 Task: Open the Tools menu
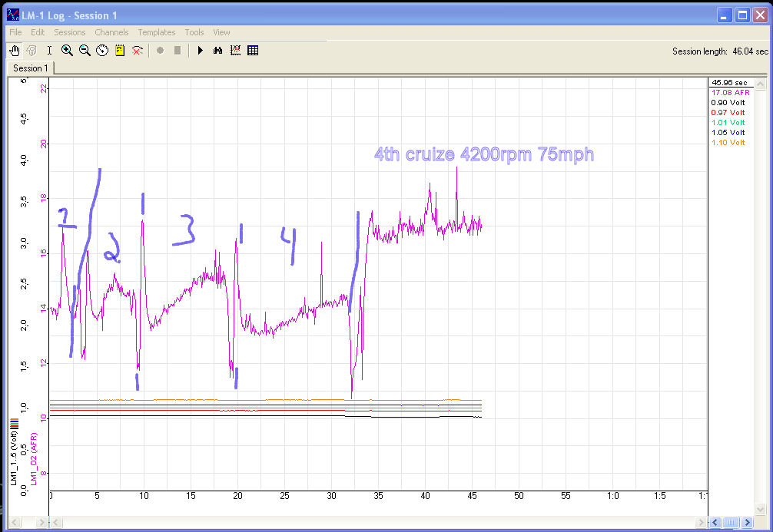tap(194, 32)
